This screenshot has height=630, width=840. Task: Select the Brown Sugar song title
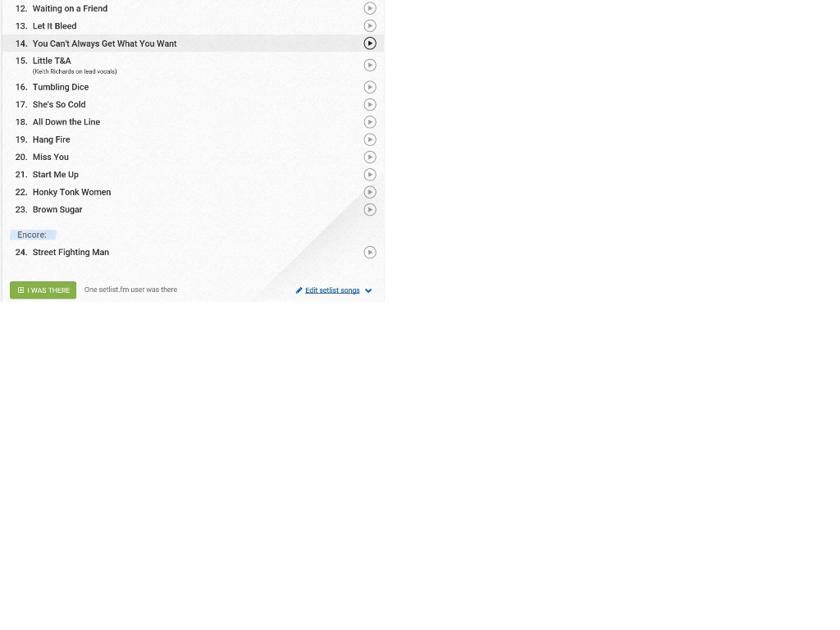click(57, 209)
